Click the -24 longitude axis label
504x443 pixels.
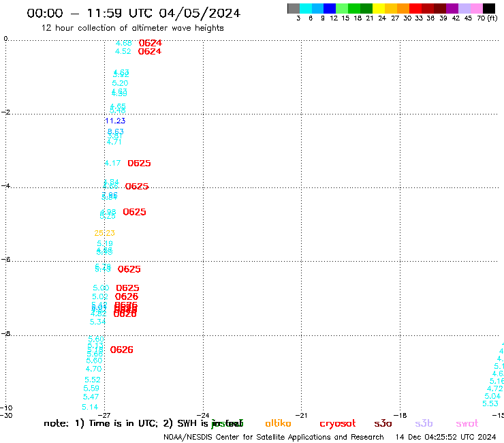(x=203, y=415)
